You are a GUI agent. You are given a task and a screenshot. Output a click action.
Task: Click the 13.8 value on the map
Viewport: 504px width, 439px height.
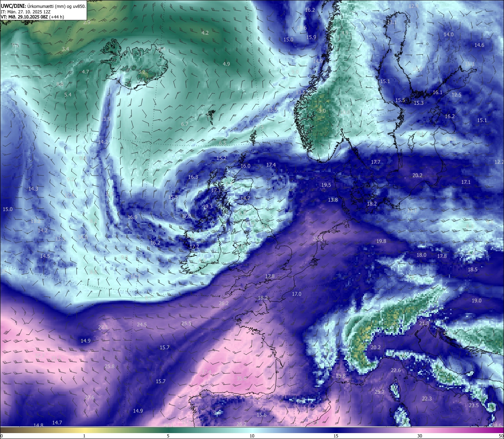pyautogui.click(x=333, y=200)
